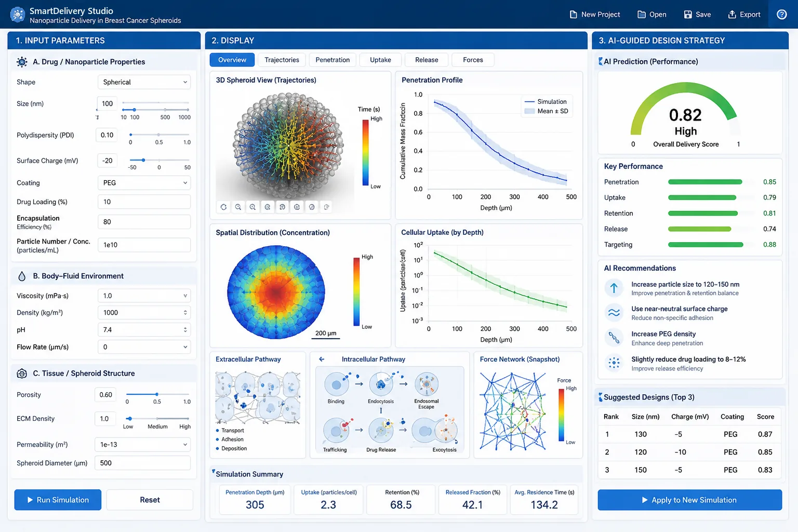Select the Forces tab
The width and height of the screenshot is (798, 532).
(473, 60)
